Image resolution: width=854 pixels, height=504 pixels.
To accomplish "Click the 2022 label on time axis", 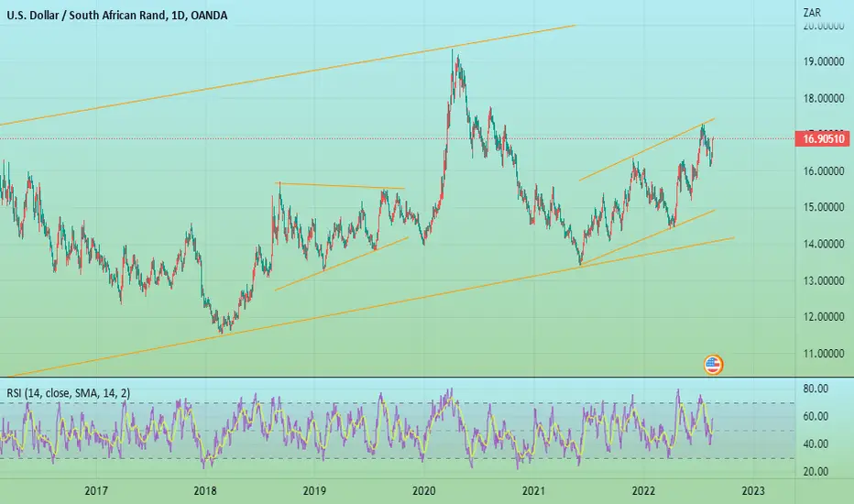I will click(x=643, y=491).
